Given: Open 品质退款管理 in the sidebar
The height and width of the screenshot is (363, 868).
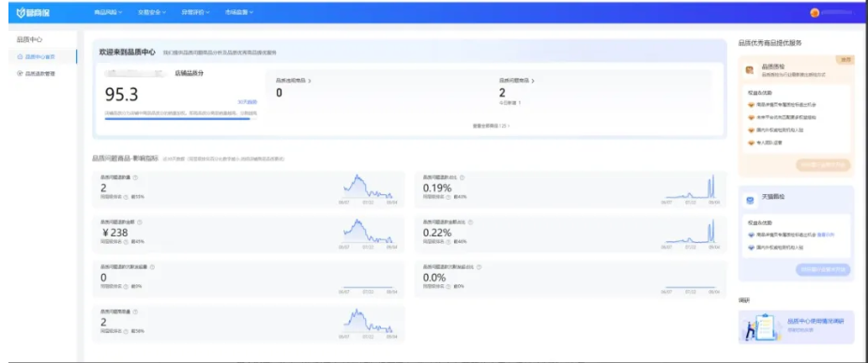Looking at the screenshot, I should (40, 73).
